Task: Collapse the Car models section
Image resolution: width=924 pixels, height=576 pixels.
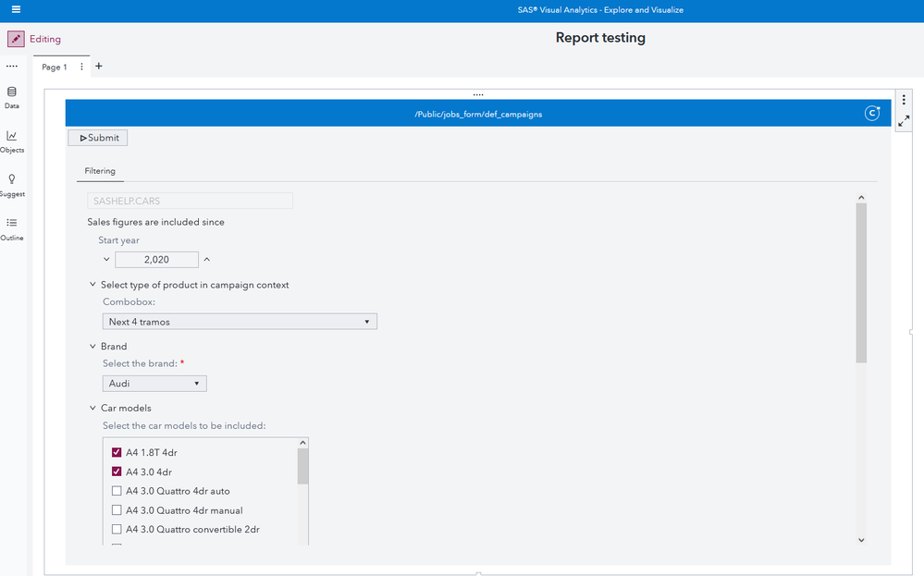Action: (x=92, y=408)
